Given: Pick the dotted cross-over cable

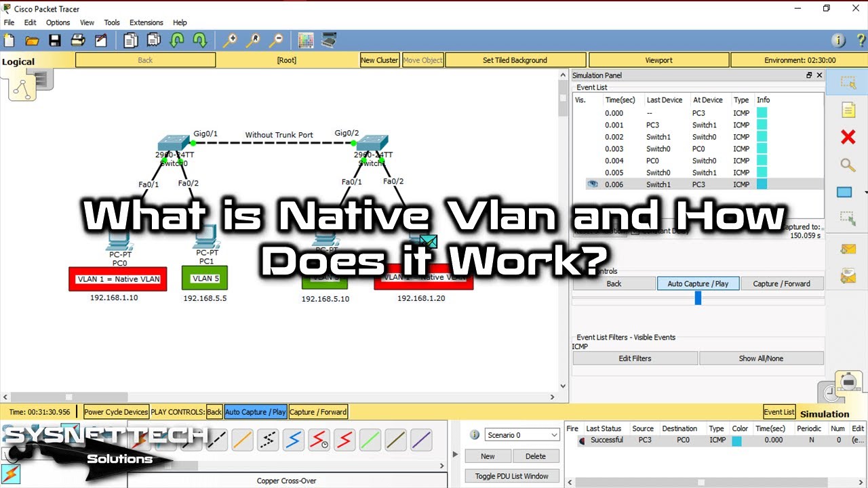Looking at the screenshot, I should tap(268, 441).
